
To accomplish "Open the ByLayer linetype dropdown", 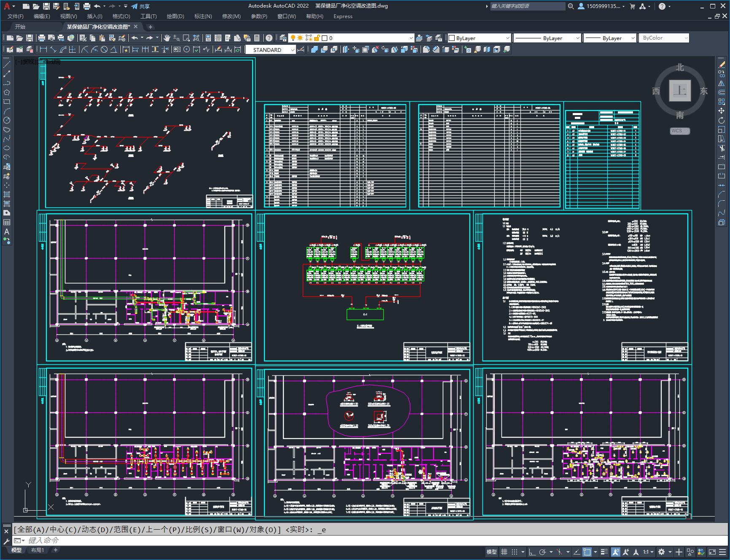I will click(547, 38).
